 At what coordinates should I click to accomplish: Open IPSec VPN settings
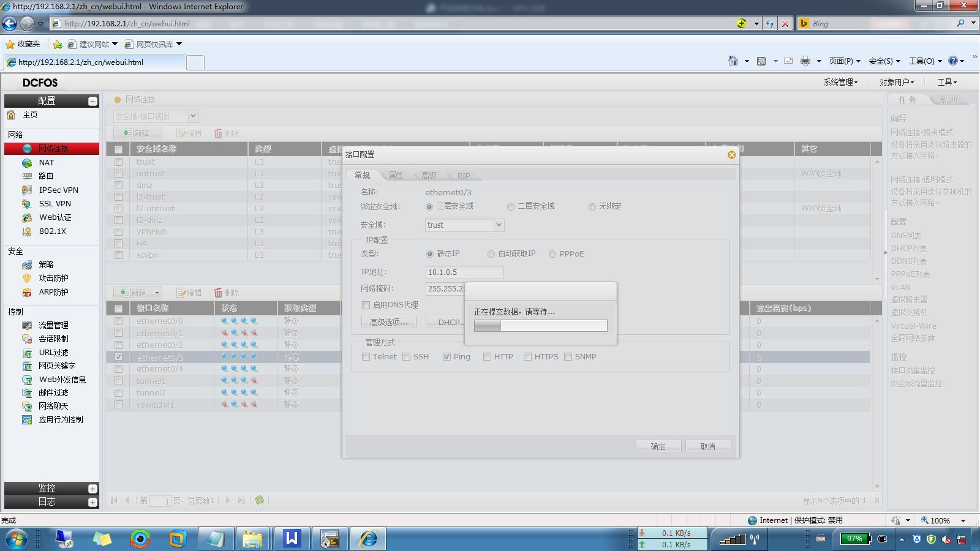pyautogui.click(x=58, y=190)
